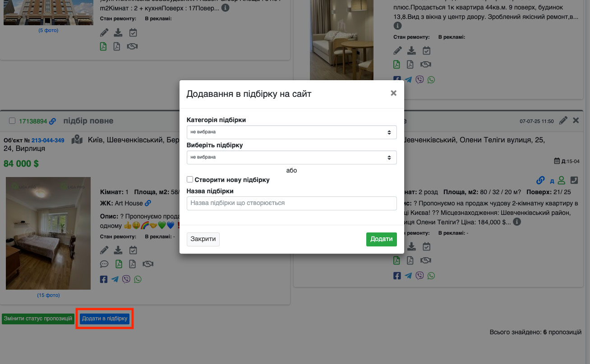Click the calendar-check icon in the Олени Теліги card
590x364 pixels.
pyautogui.click(x=427, y=246)
